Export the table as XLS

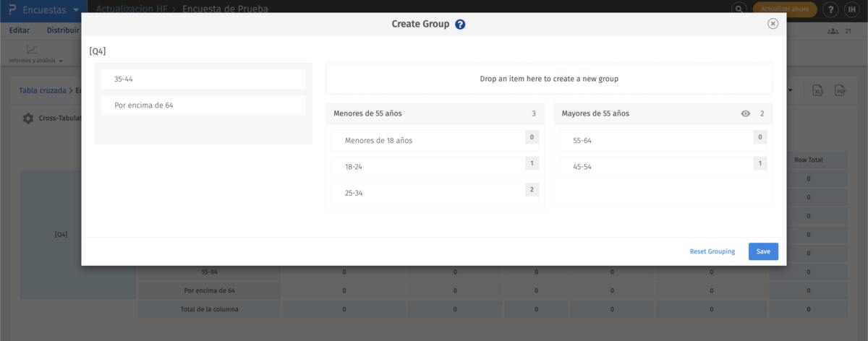point(818,90)
